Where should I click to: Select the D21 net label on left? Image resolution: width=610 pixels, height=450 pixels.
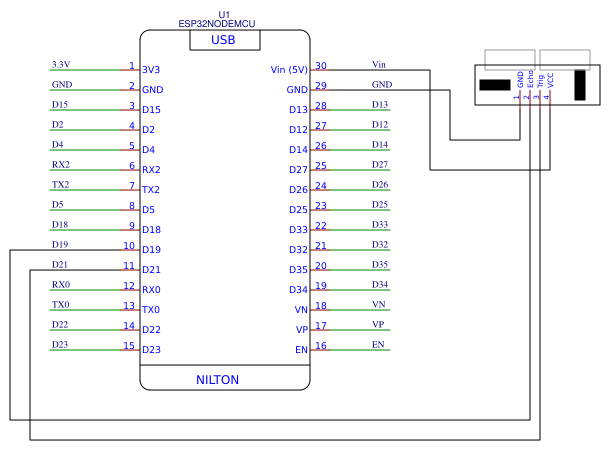click(x=60, y=264)
